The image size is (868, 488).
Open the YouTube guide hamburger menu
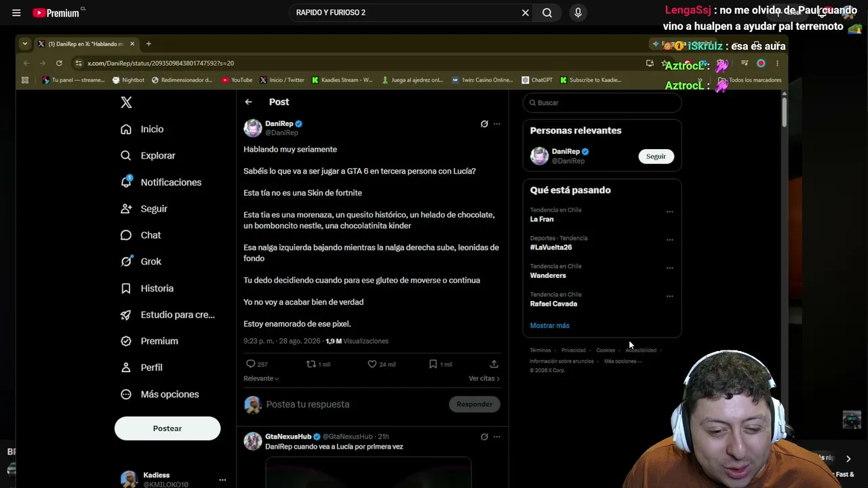pos(16,13)
